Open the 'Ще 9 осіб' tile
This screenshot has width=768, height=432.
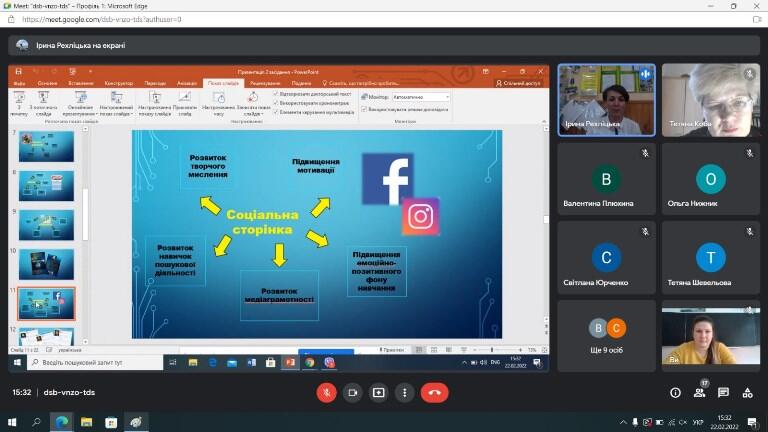pos(606,336)
